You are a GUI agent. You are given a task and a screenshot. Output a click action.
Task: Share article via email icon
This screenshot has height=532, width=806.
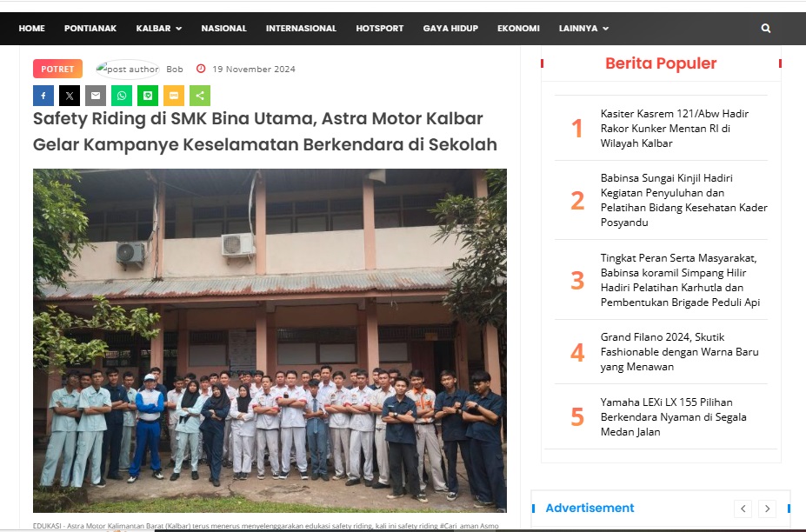96,96
